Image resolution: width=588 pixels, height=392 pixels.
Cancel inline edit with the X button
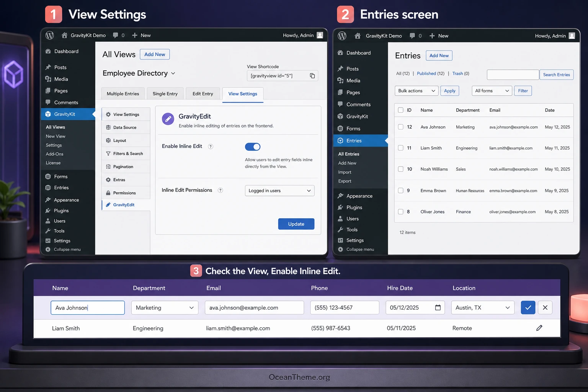tap(545, 308)
